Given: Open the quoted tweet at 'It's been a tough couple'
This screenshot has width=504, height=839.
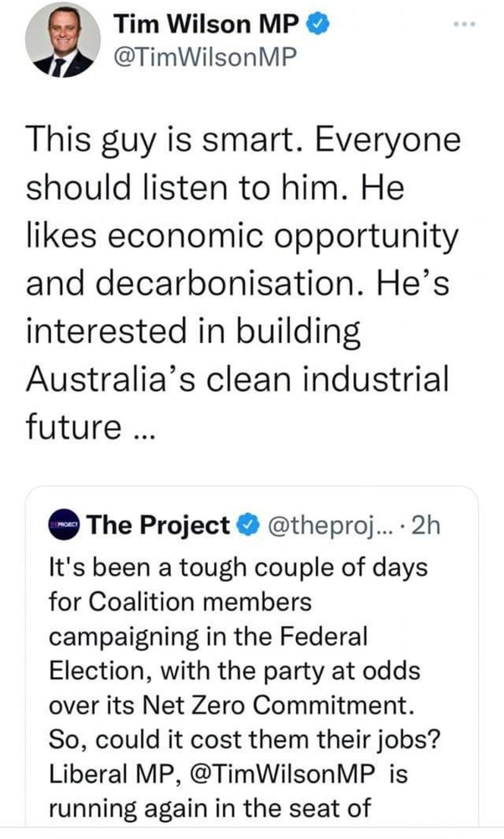Looking at the screenshot, I should tap(238, 567).
